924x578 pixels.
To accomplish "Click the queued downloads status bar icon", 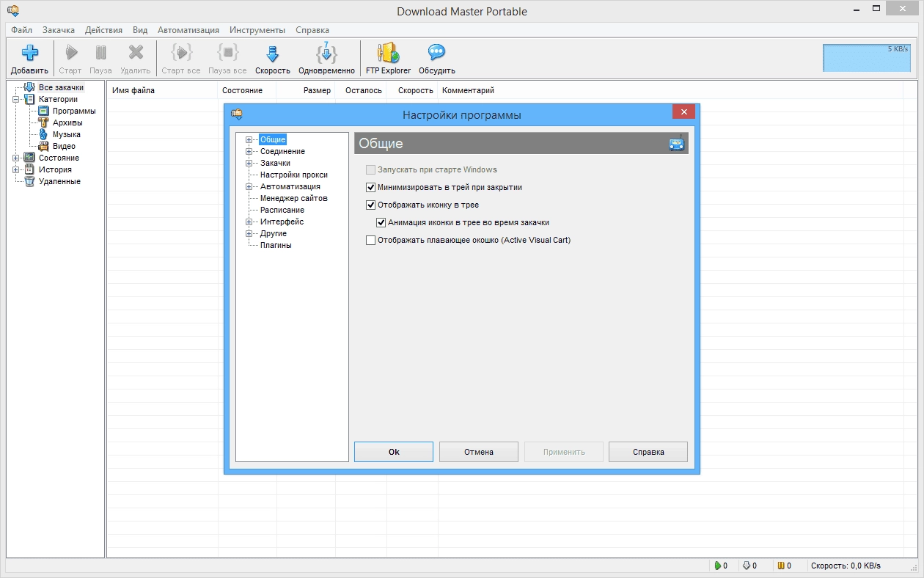I will (747, 566).
